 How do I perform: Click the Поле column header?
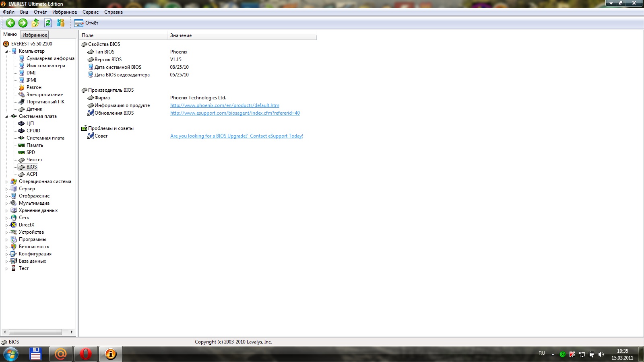[123, 35]
